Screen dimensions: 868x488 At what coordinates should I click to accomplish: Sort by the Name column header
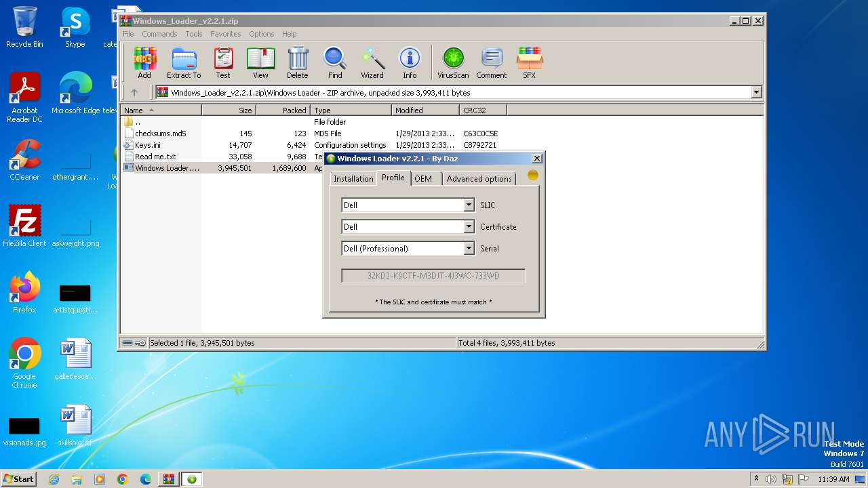pyautogui.click(x=161, y=110)
